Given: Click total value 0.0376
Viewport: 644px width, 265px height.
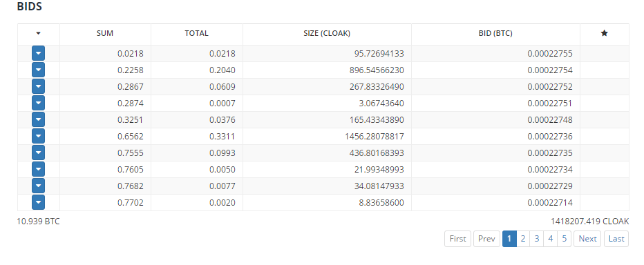Looking at the screenshot, I should point(222,120).
